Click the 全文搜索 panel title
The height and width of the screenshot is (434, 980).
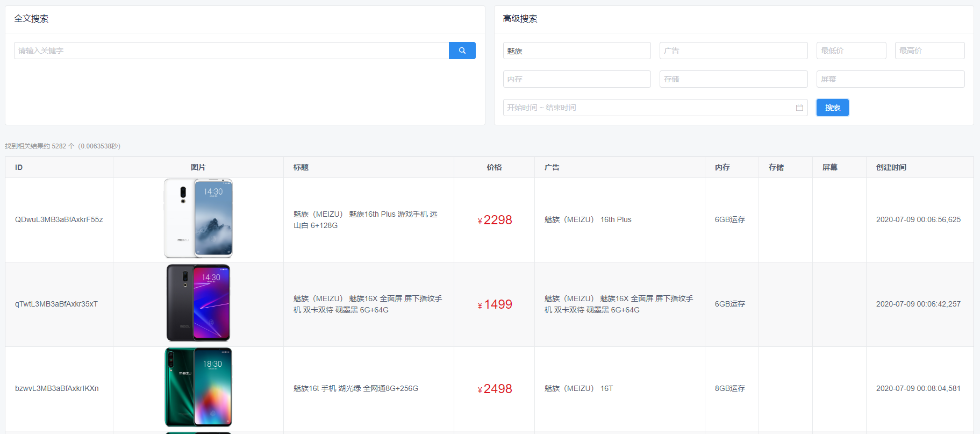pyautogui.click(x=31, y=19)
